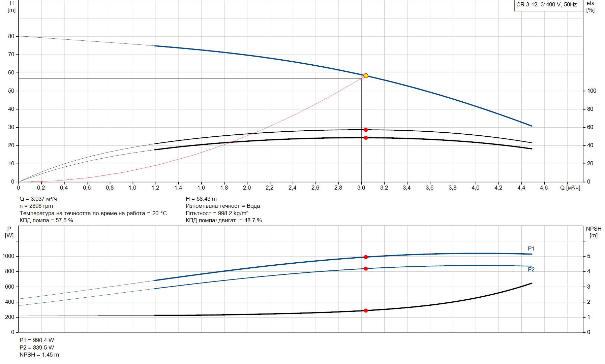Screen dimensions: 605x364
Task: Click the small hollow red system curve point
Action: point(362,78)
